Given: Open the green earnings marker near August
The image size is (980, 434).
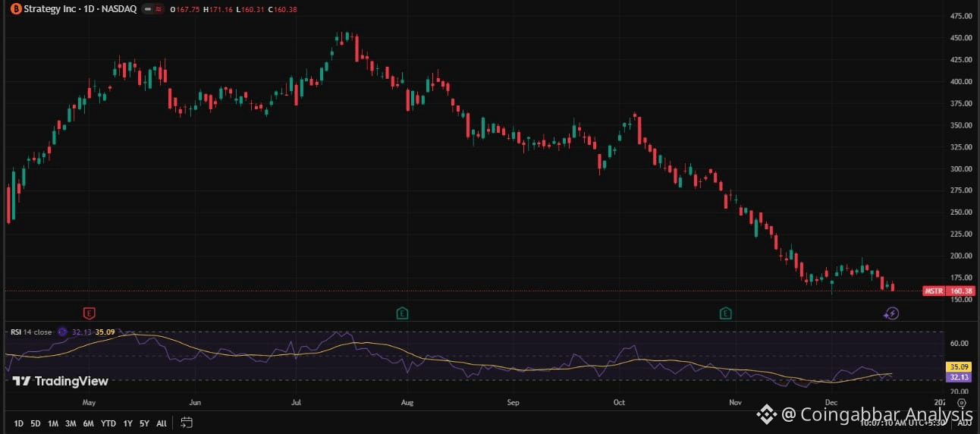Looking at the screenshot, I should [402, 313].
